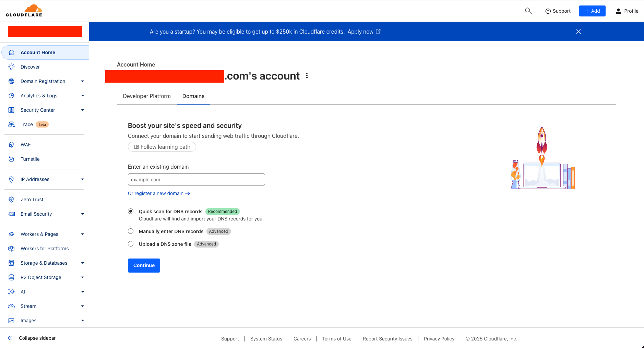
Task: Click the Beta badge next to Trace
Action: click(x=42, y=124)
